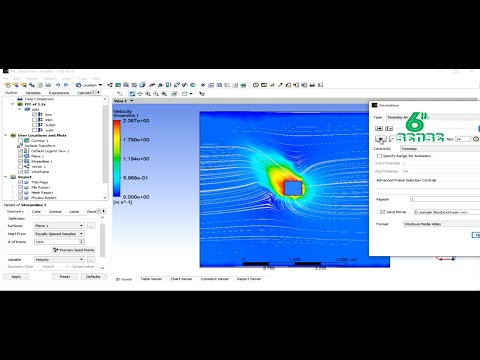The height and width of the screenshot is (360, 480).
Task: Activate the Pan tool in viewer toolbar
Action: click(140, 94)
